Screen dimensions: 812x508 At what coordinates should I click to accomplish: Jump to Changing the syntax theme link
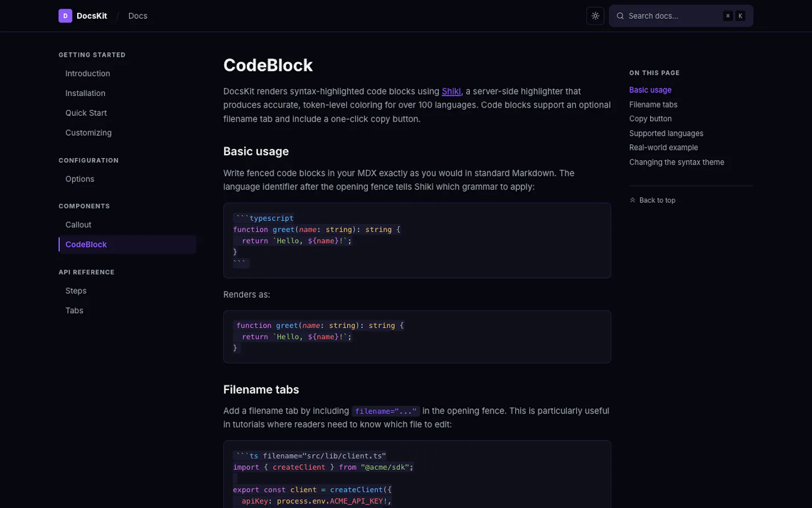tap(676, 163)
